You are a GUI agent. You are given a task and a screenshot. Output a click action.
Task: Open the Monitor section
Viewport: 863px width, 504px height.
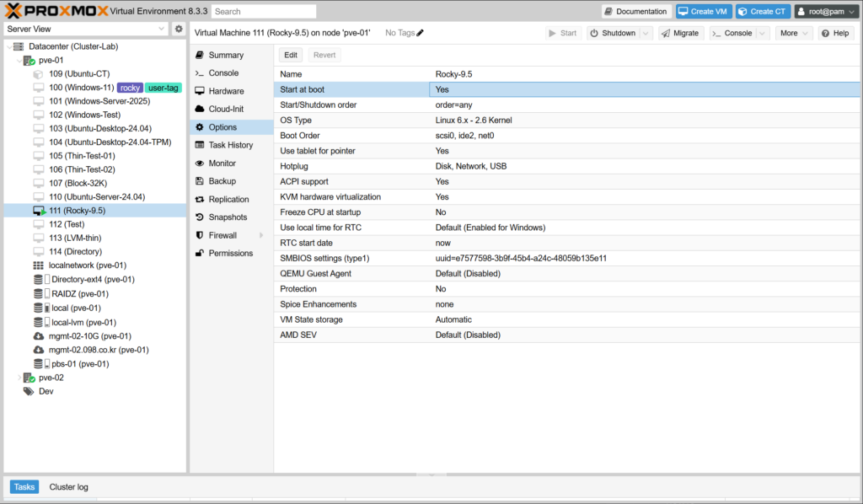click(x=222, y=164)
